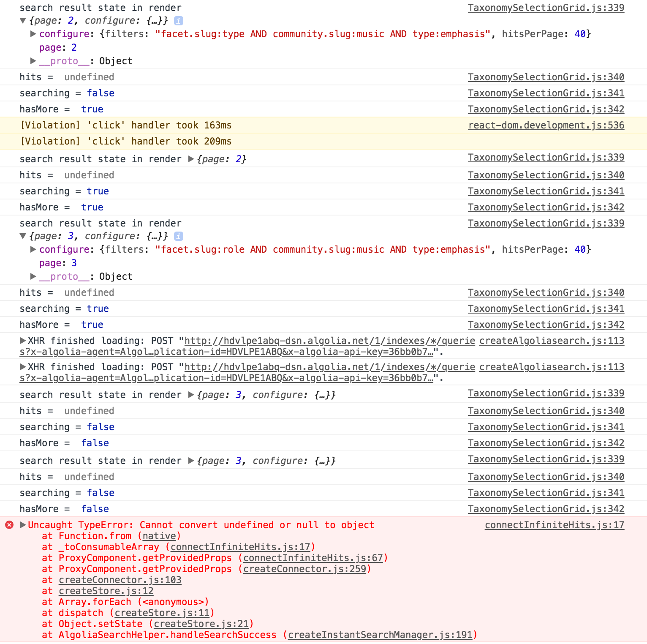
Task: Click the red error icon next to TypeError
Action: 9,525
